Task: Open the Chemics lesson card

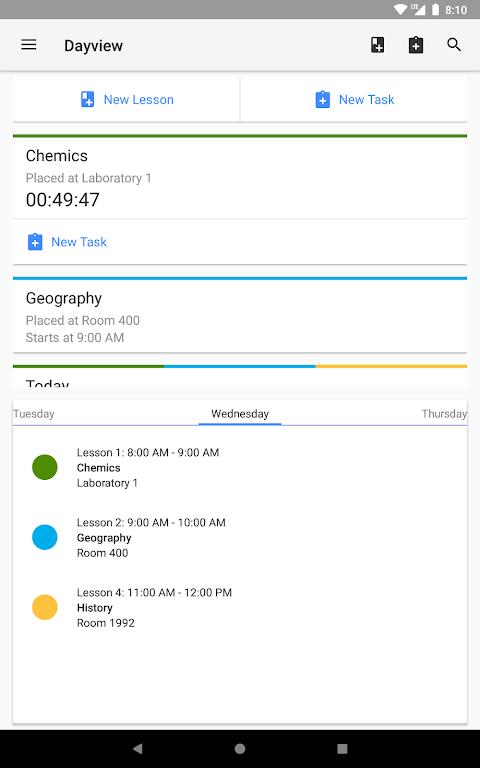Action: tap(240, 177)
